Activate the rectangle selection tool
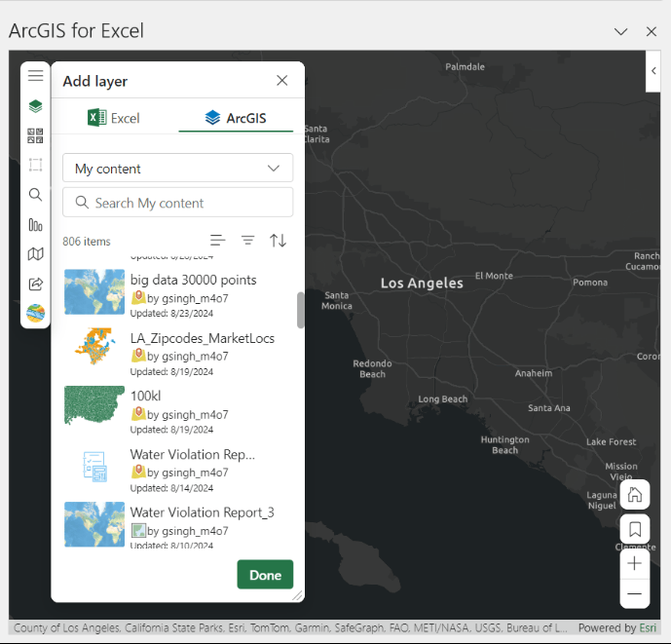671x644 pixels. coord(35,165)
